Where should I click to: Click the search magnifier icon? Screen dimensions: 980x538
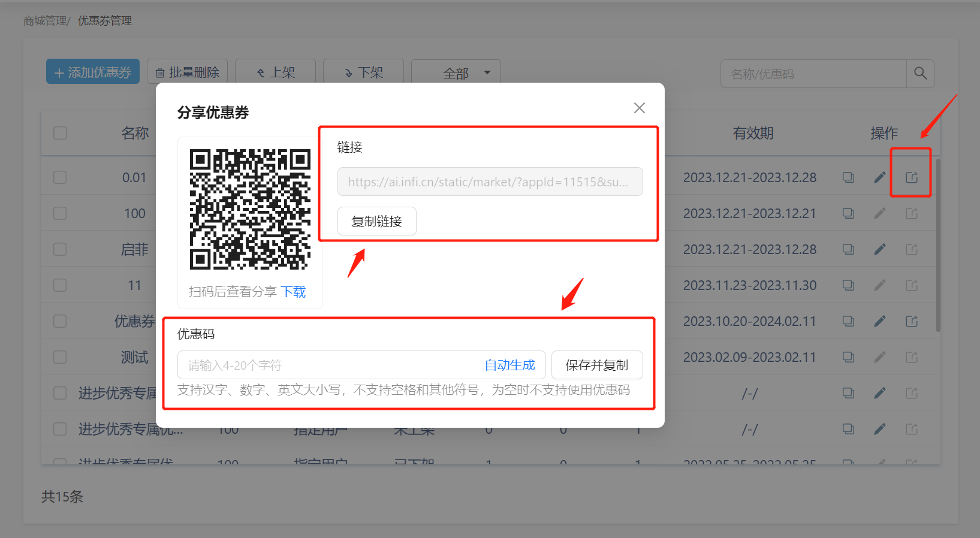coord(920,74)
